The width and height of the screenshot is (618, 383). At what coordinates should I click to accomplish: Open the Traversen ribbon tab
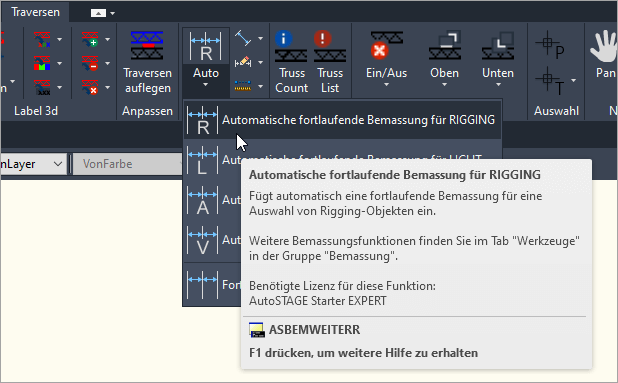pos(35,12)
